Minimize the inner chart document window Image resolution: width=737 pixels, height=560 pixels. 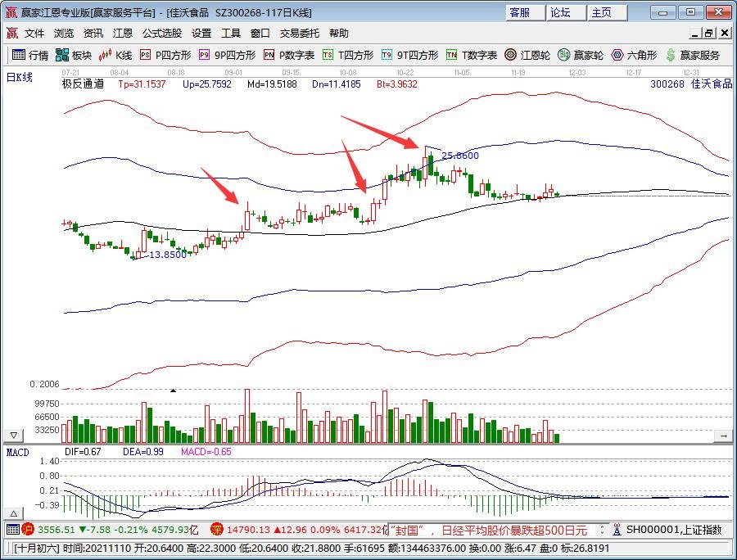click(x=695, y=34)
